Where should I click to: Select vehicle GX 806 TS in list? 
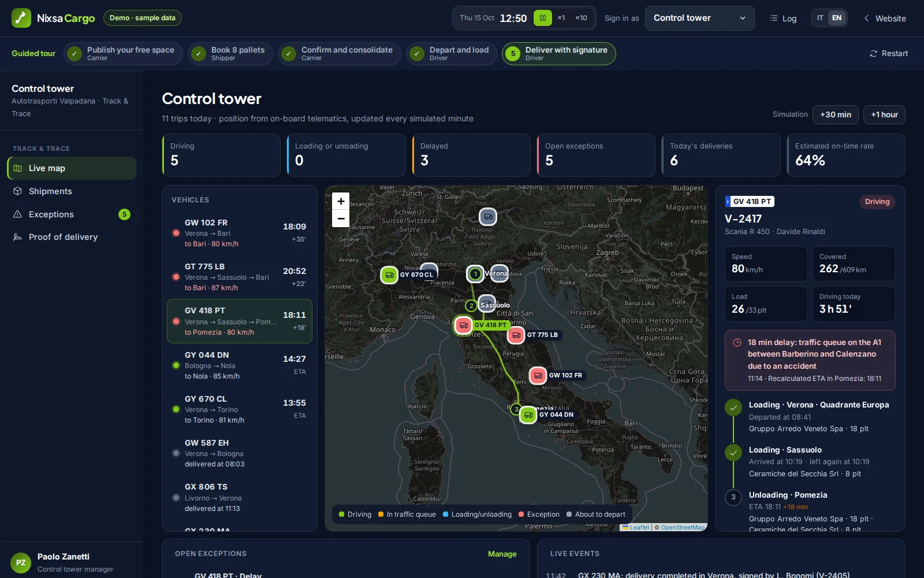coord(240,498)
